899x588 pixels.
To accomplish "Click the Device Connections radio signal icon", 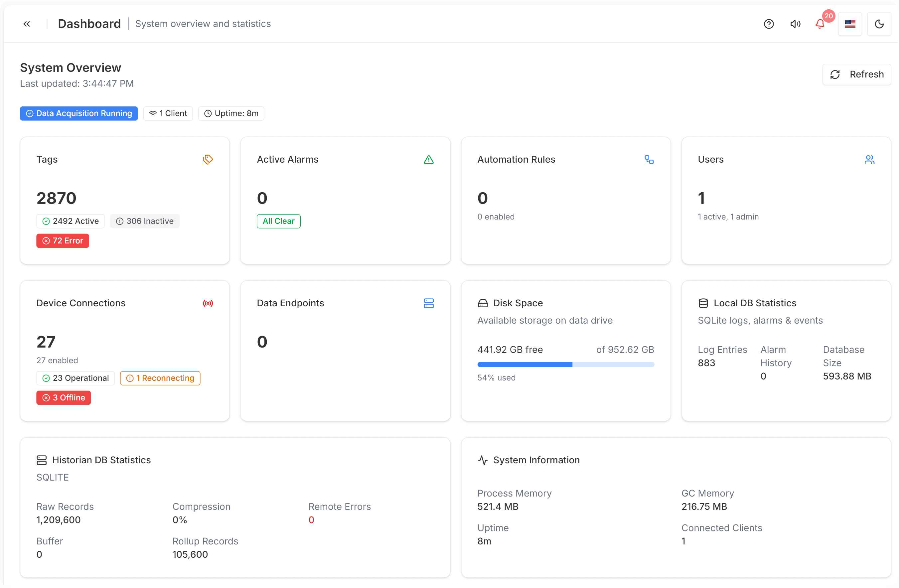I will tap(208, 303).
